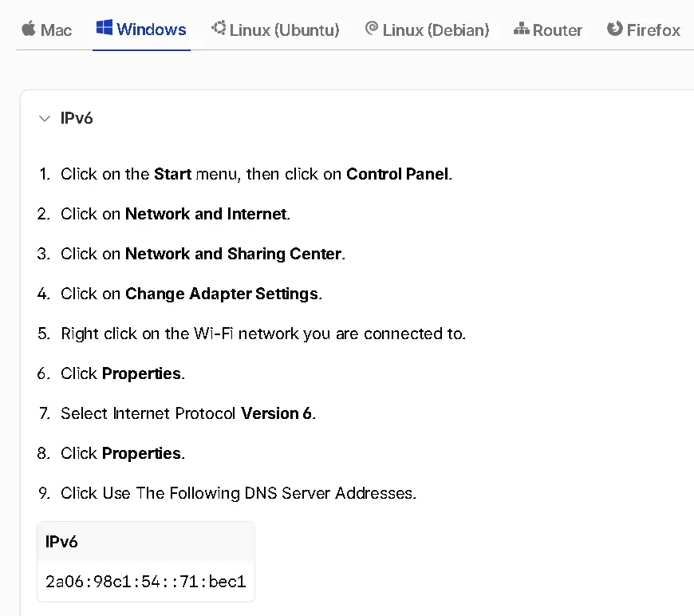Click the bold Version 6 text

276,413
